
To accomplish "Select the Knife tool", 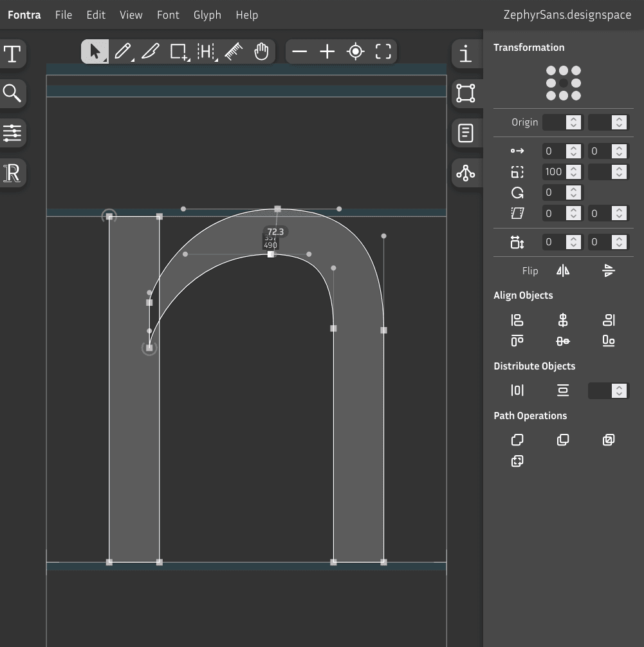I will (x=150, y=52).
